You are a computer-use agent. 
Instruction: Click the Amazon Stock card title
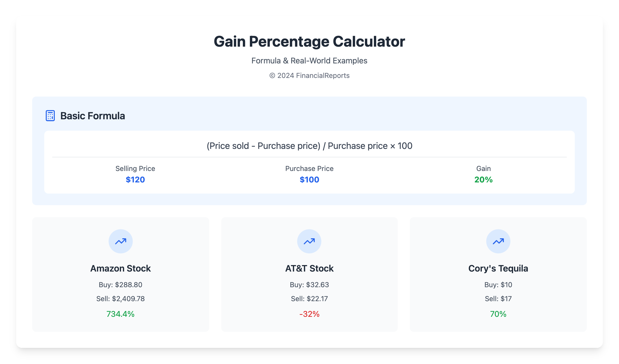tap(120, 268)
